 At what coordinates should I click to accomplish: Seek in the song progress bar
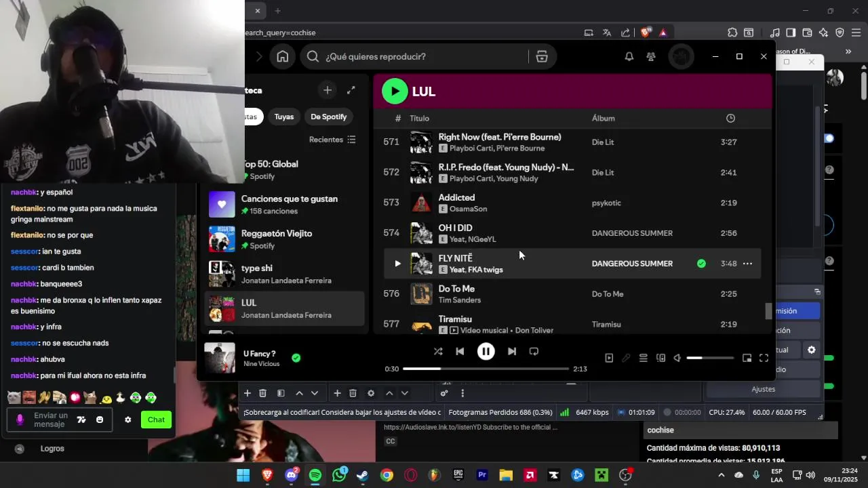486,369
